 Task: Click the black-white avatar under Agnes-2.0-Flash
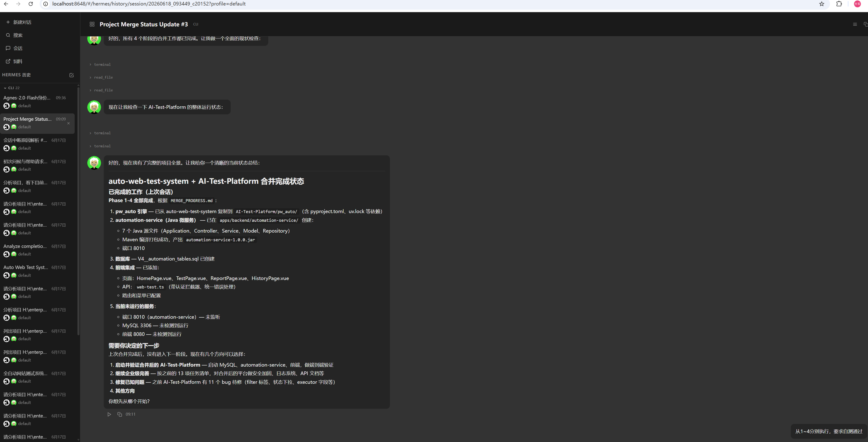point(6,106)
